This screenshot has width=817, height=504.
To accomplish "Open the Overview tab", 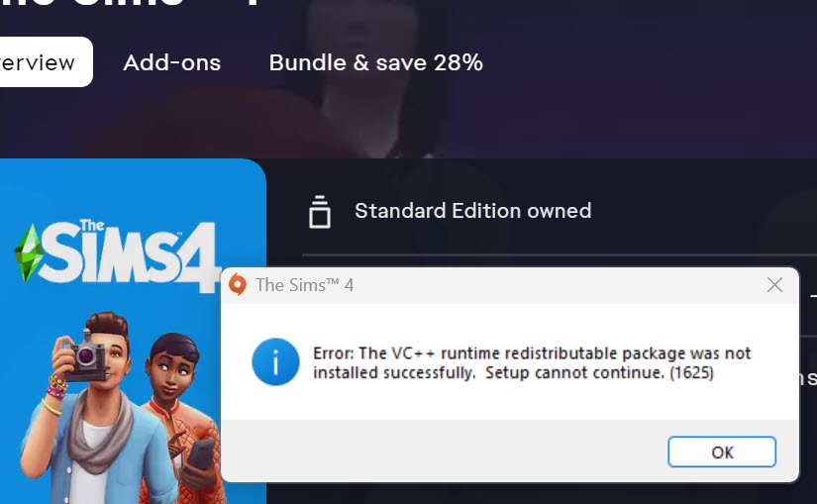I will pyautogui.click(x=40, y=62).
